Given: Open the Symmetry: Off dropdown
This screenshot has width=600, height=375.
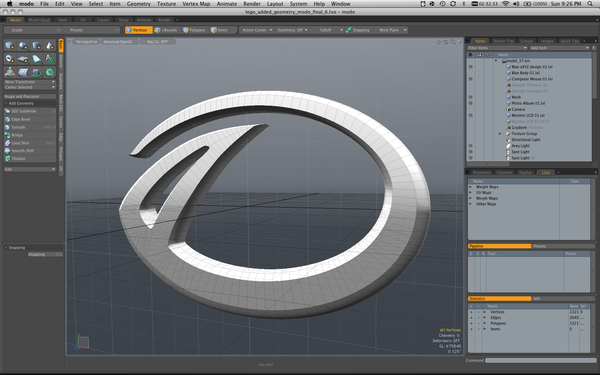Looking at the screenshot, I should pos(292,30).
